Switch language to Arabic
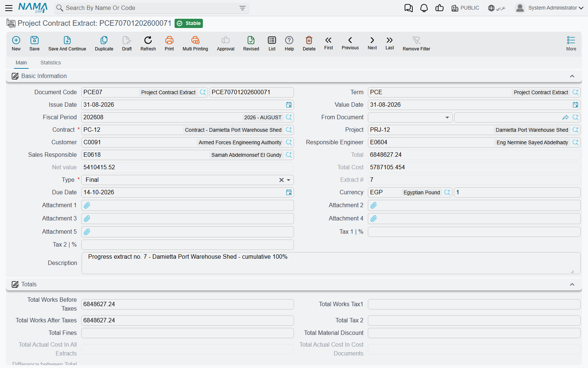 click(497, 8)
